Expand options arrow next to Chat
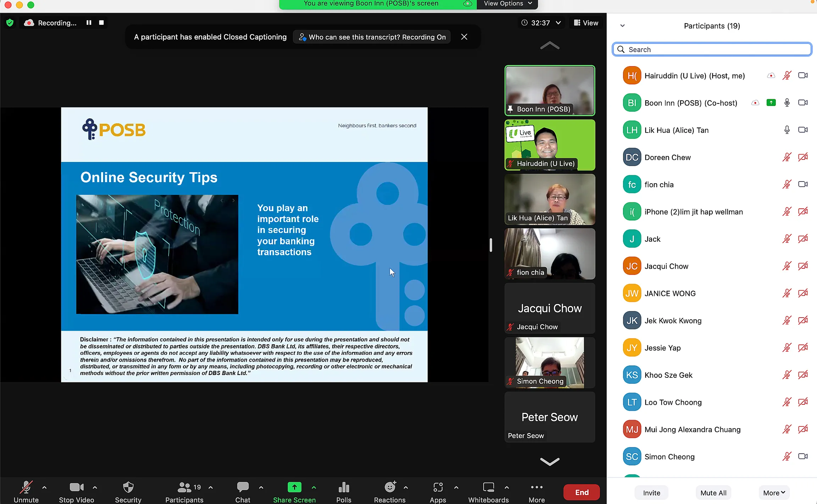The image size is (817, 504). pos(261,487)
